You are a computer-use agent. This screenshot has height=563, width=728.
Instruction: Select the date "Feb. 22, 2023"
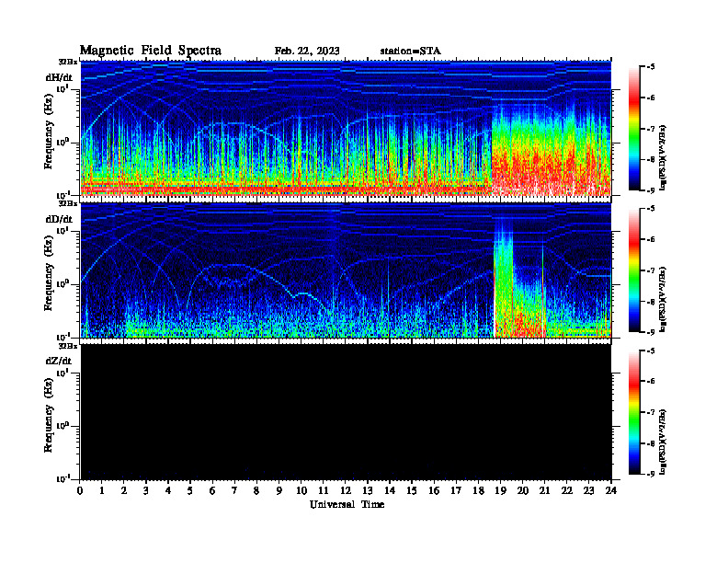click(307, 52)
